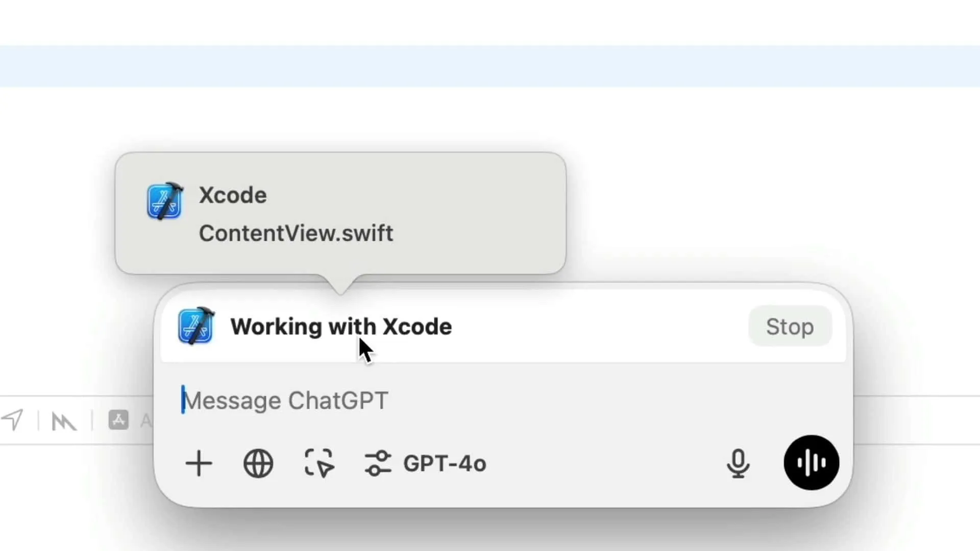980x551 pixels.
Task: Click the Stop button
Action: pos(789,327)
